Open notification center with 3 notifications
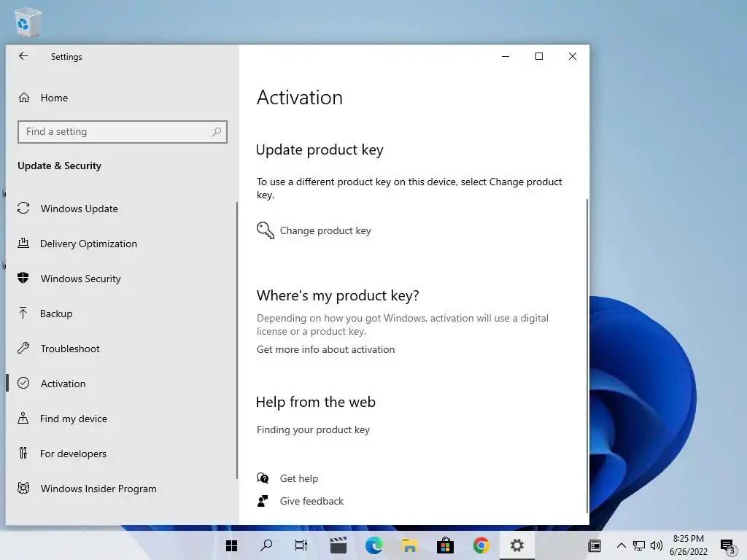This screenshot has height=560, width=747. pyautogui.click(x=727, y=547)
